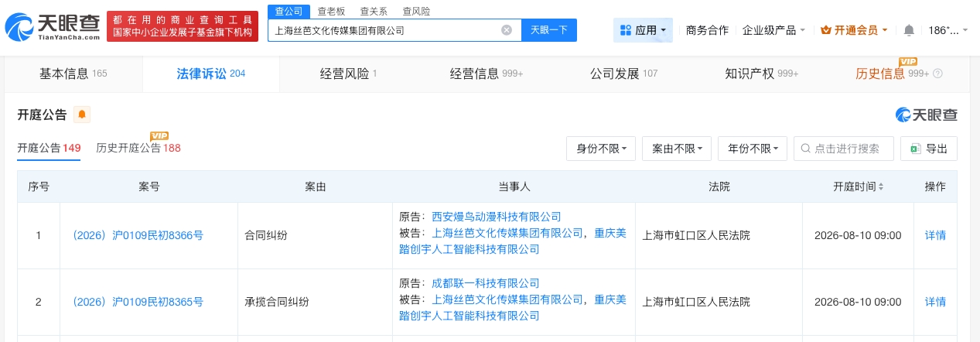Switch to 经营信息 tab
The image size is (980, 342).
tap(487, 74)
